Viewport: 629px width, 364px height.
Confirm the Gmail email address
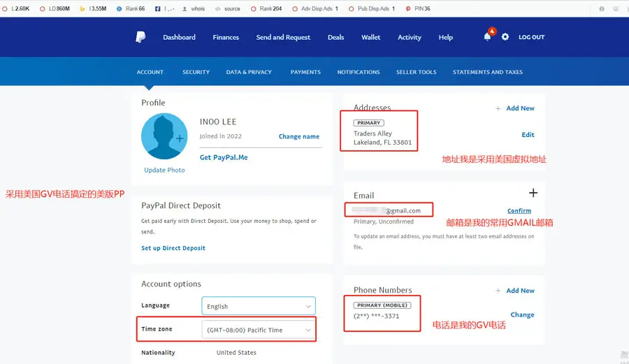pos(519,211)
